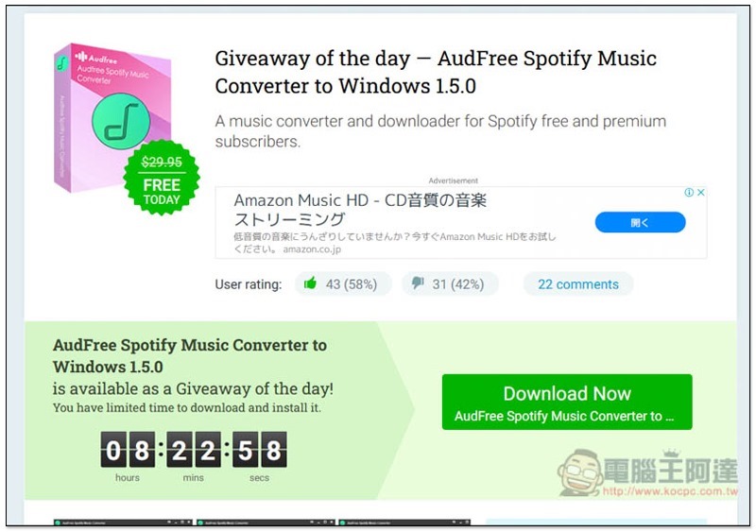756x532 pixels.
Task: Open the 22 comments link
Action: coord(578,284)
